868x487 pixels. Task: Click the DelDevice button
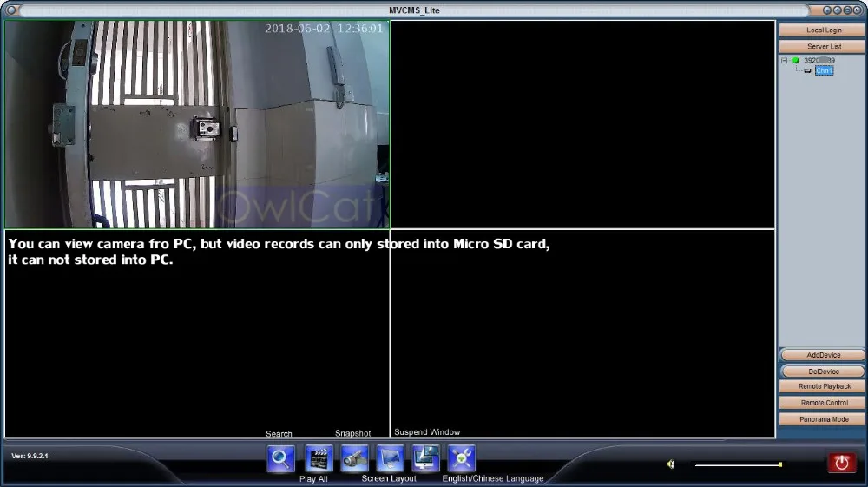tap(823, 372)
